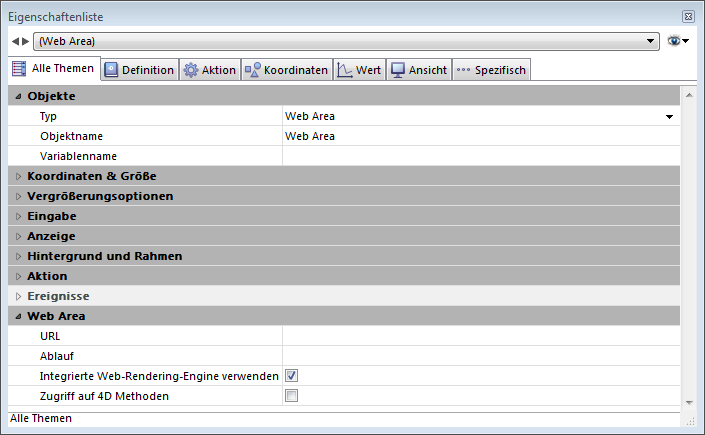Open the Spezifisch tab
Image resolution: width=705 pixels, height=435 pixels.
click(491, 70)
